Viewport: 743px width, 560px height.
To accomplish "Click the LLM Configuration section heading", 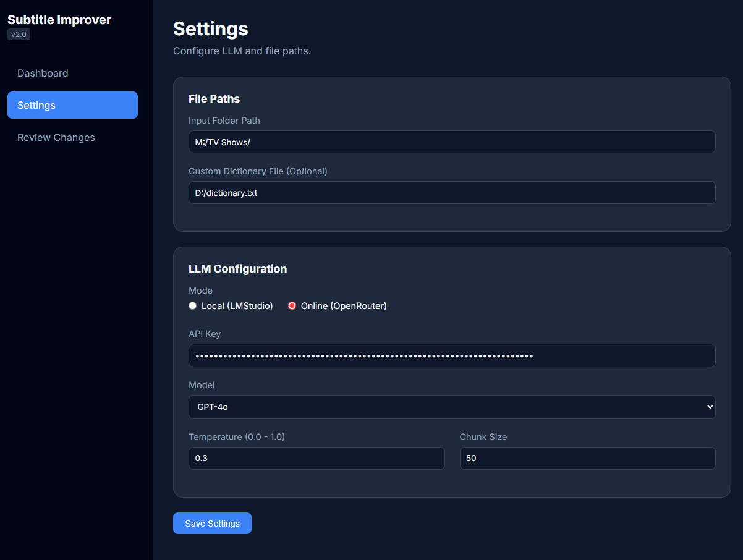I will [237, 269].
